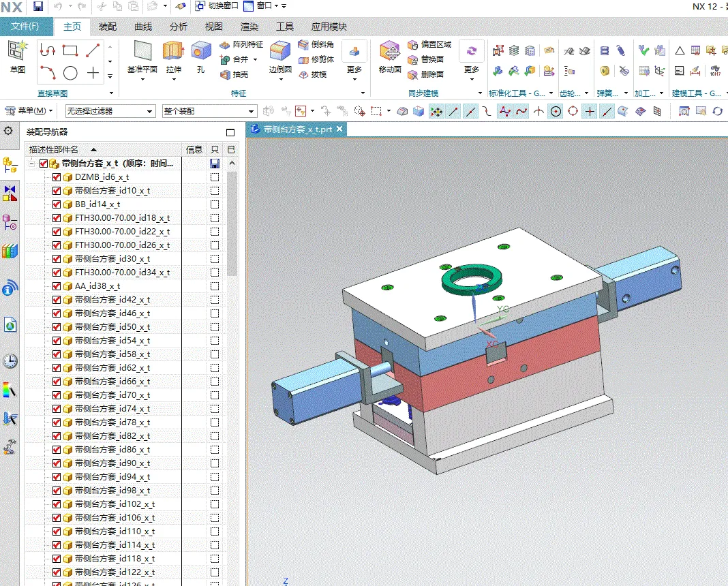Image resolution: width=728 pixels, height=586 pixels.
Task: Click the Draft (拔模) tool
Action: 312,74
